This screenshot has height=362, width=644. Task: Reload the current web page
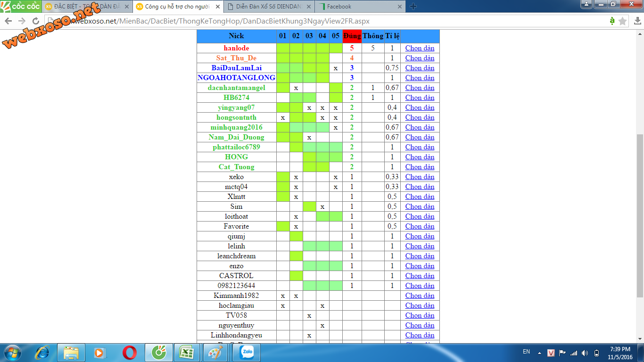(x=36, y=21)
